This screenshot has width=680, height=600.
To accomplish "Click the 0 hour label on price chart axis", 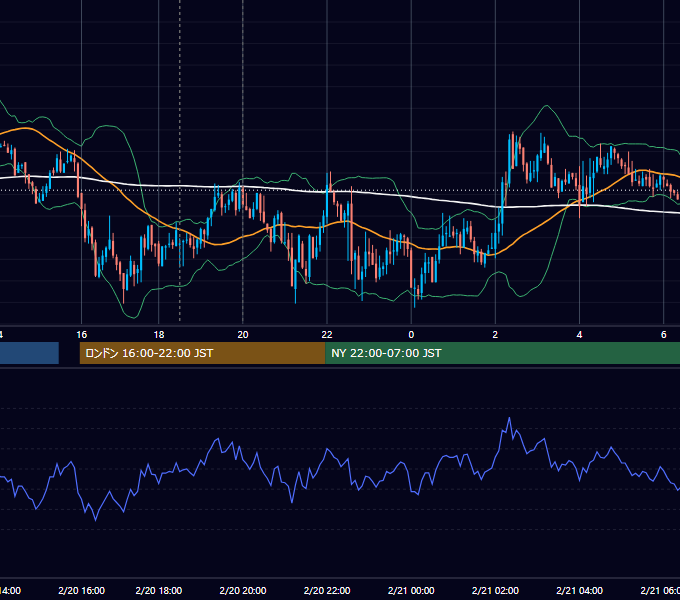I will 411,335.
